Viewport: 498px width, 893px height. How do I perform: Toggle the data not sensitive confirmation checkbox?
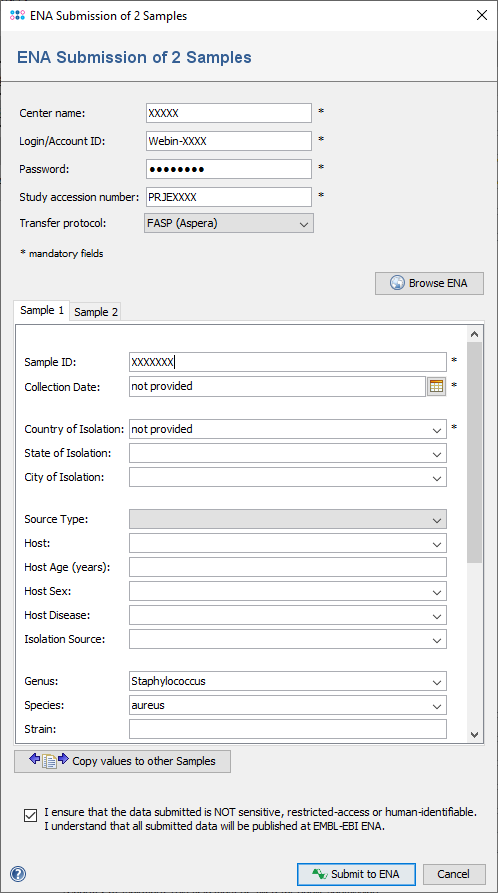[30, 816]
